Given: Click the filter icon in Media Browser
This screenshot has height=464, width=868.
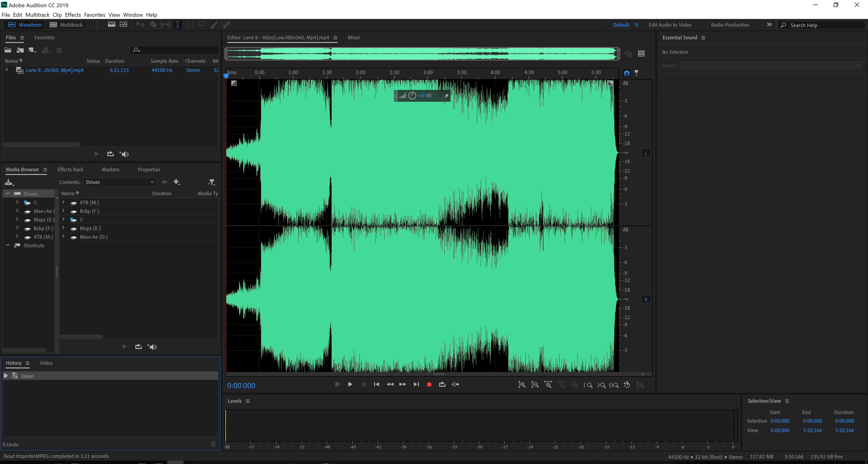Looking at the screenshot, I should point(211,182).
